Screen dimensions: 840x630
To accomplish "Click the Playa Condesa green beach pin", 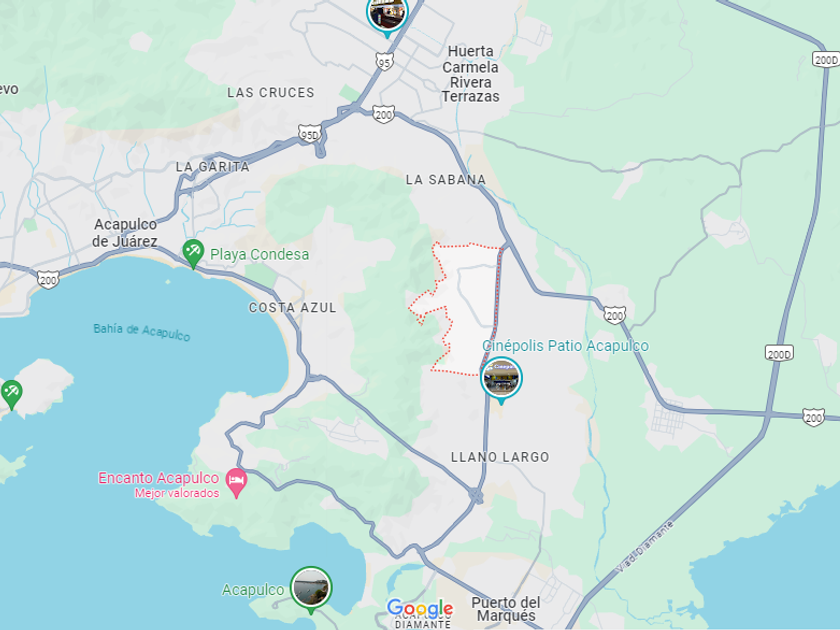I will pos(193,253).
